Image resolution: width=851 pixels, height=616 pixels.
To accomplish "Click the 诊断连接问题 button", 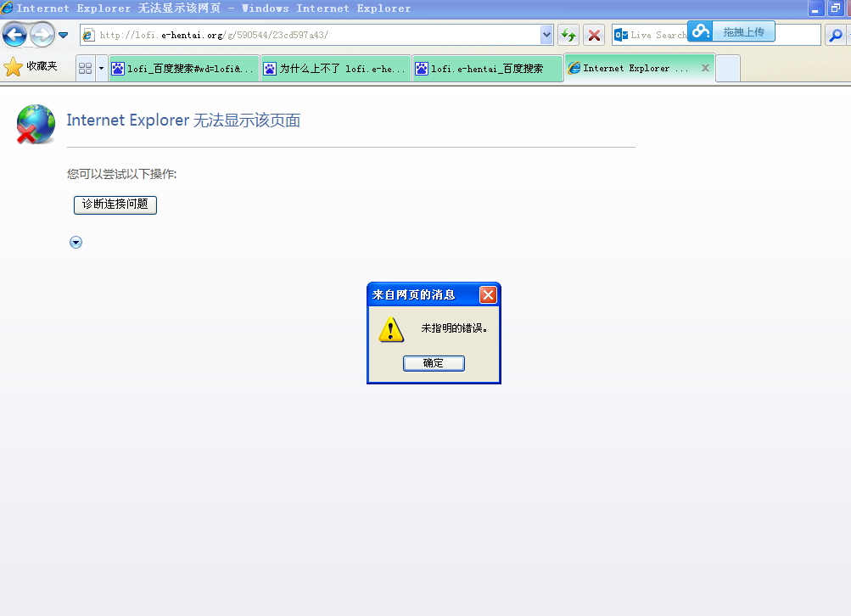I will point(115,204).
